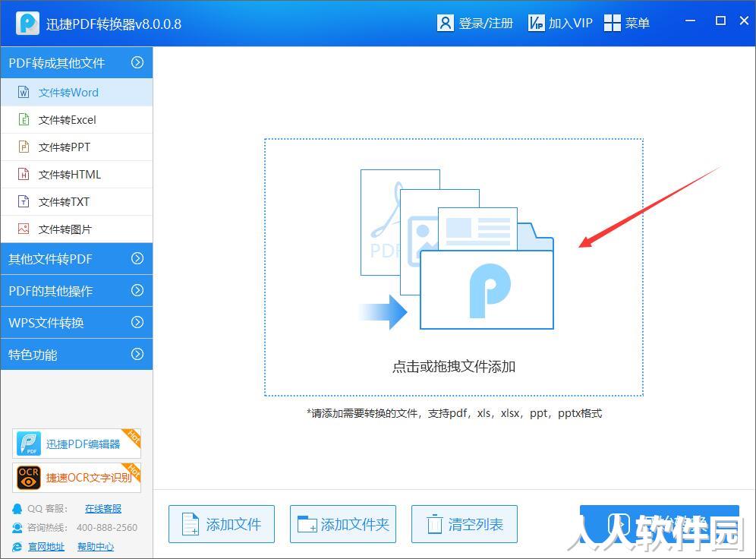Screen dimensions: 756x559
Task: Choose the 文件转图片 option
Action: pos(77,229)
